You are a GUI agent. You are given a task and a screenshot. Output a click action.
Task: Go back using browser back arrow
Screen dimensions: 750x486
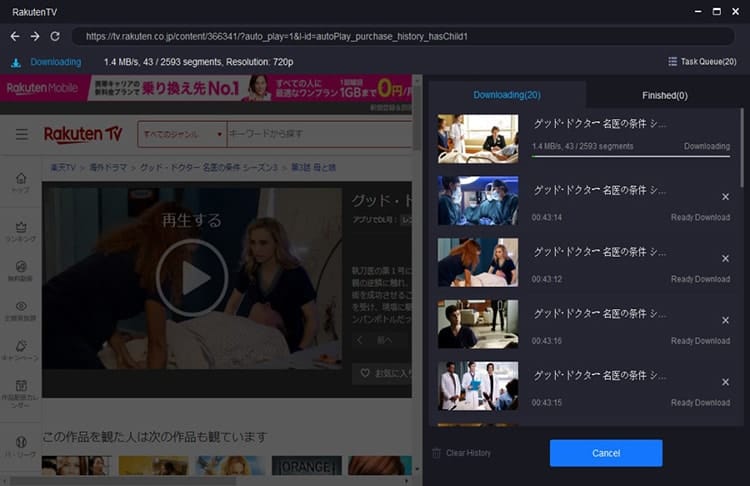click(x=15, y=36)
